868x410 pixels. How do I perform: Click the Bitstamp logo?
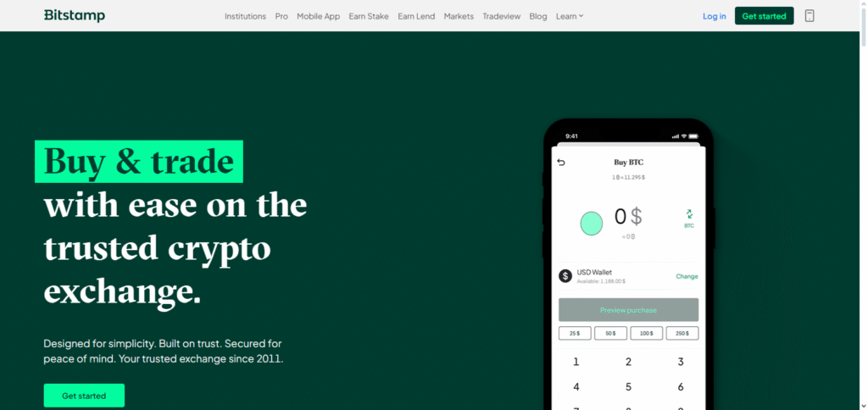[x=75, y=16]
